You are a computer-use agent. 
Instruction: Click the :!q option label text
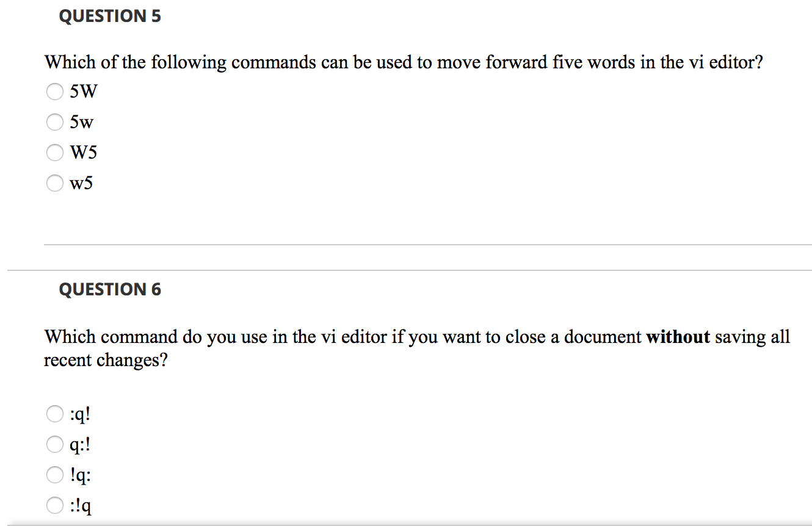pyautogui.click(x=80, y=506)
